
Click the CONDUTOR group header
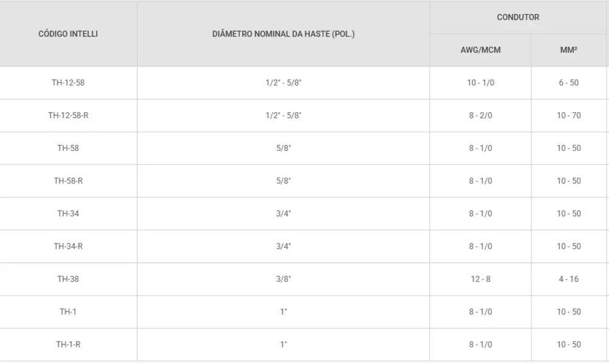[x=518, y=17]
